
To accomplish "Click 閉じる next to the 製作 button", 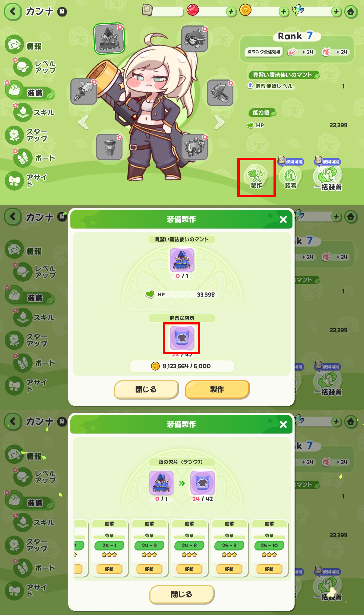I will (x=146, y=389).
